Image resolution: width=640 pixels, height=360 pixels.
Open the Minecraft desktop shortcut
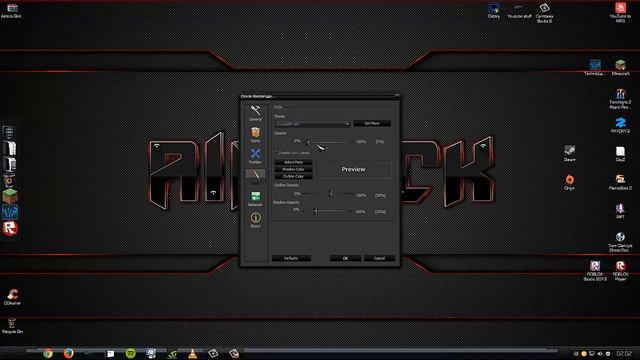[x=620, y=67]
